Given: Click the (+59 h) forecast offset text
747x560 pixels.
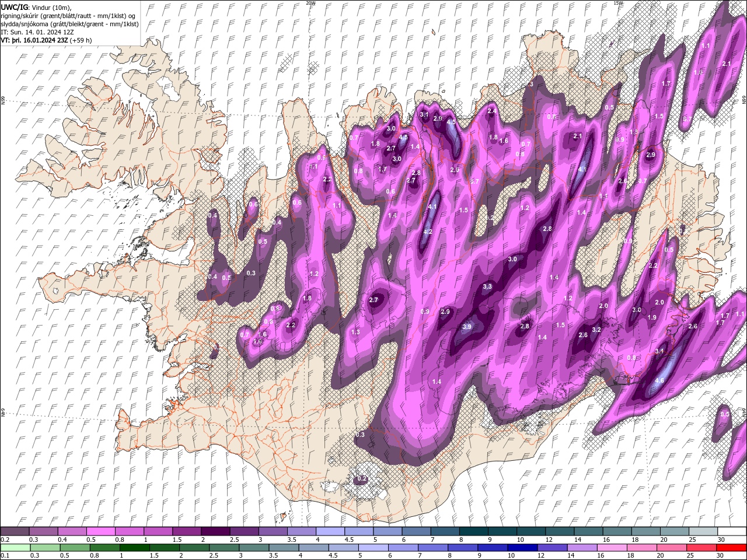Looking at the screenshot, I should point(81,40).
